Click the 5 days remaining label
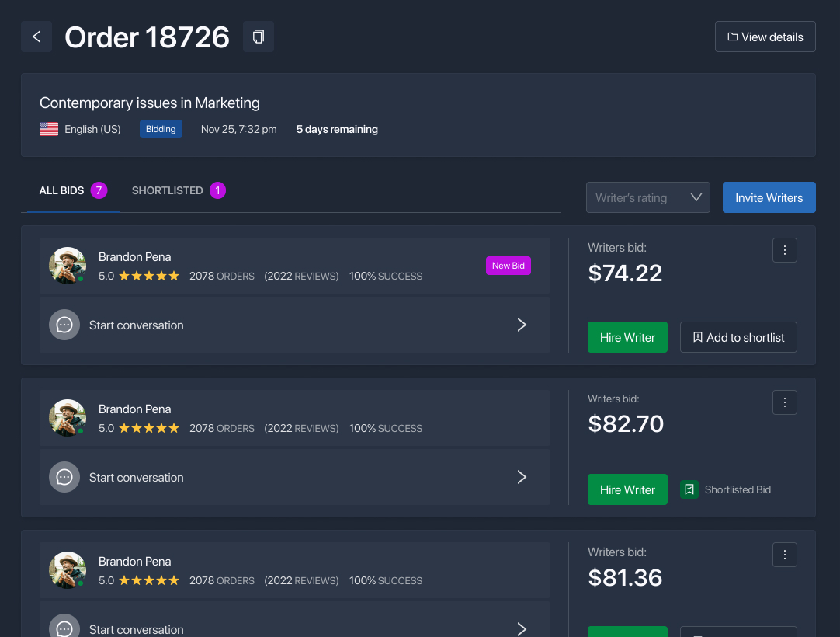The image size is (840, 637). click(x=337, y=129)
